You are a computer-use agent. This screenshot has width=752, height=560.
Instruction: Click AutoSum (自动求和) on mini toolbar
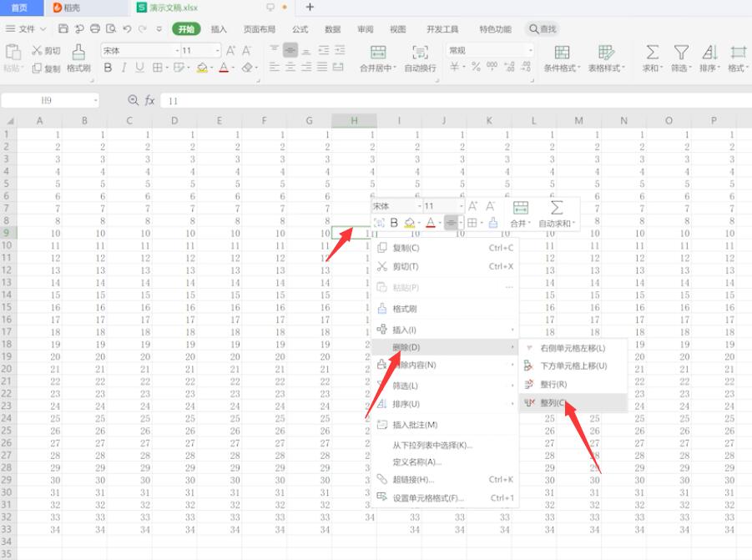click(x=557, y=214)
